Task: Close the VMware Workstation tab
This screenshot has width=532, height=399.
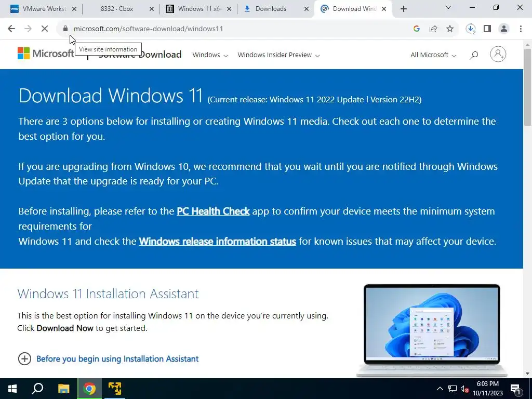Action: [x=74, y=9]
